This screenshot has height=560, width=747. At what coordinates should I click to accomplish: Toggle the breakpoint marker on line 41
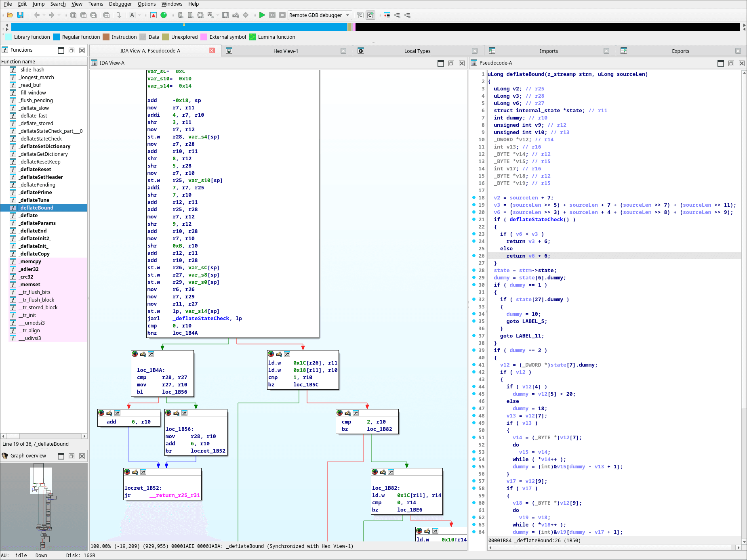pyautogui.click(x=474, y=365)
